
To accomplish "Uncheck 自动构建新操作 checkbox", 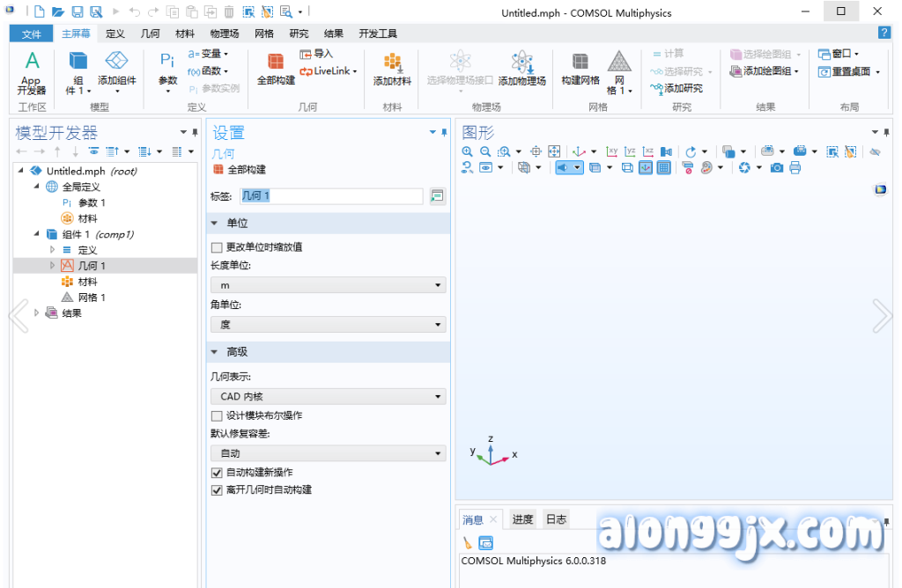I will click(x=217, y=473).
